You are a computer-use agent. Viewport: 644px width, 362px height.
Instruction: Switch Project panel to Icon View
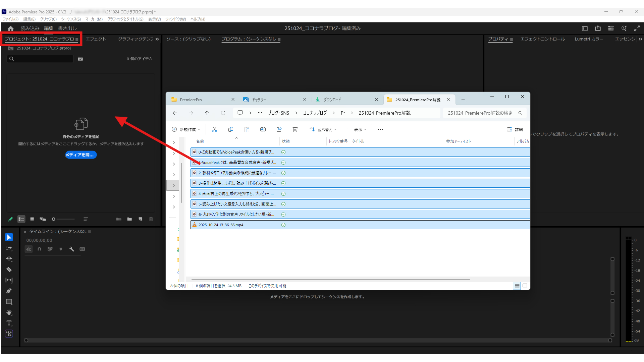(32, 219)
